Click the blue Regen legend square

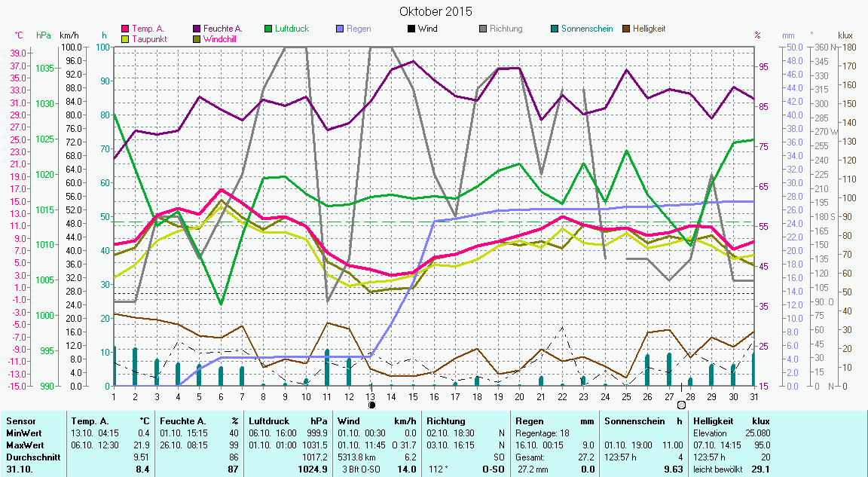(x=340, y=29)
